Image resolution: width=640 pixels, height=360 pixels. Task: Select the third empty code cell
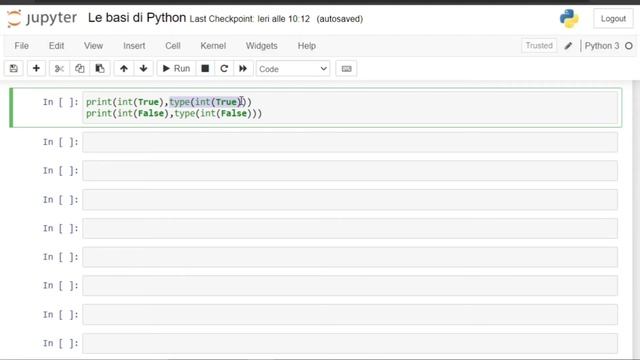pyautogui.click(x=350, y=200)
